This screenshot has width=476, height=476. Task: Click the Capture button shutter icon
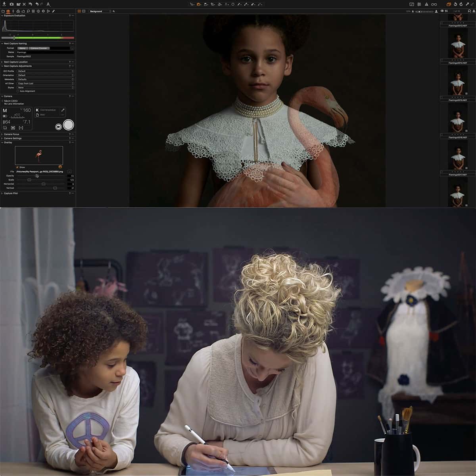click(x=68, y=125)
